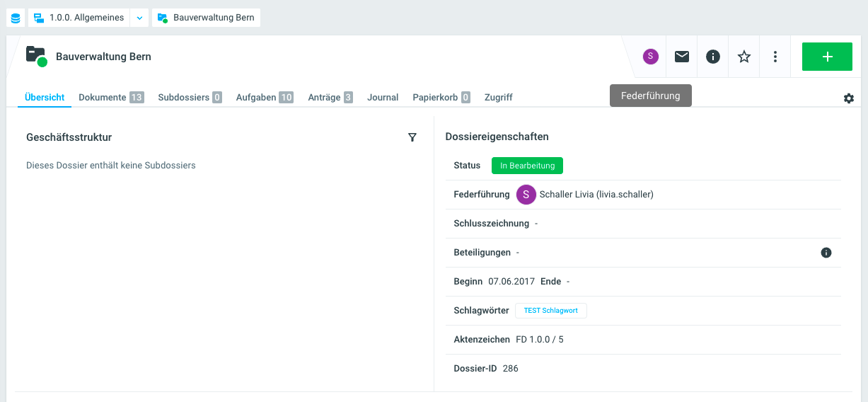
Task: Toggle the favorite star for this dossier
Action: point(744,57)
